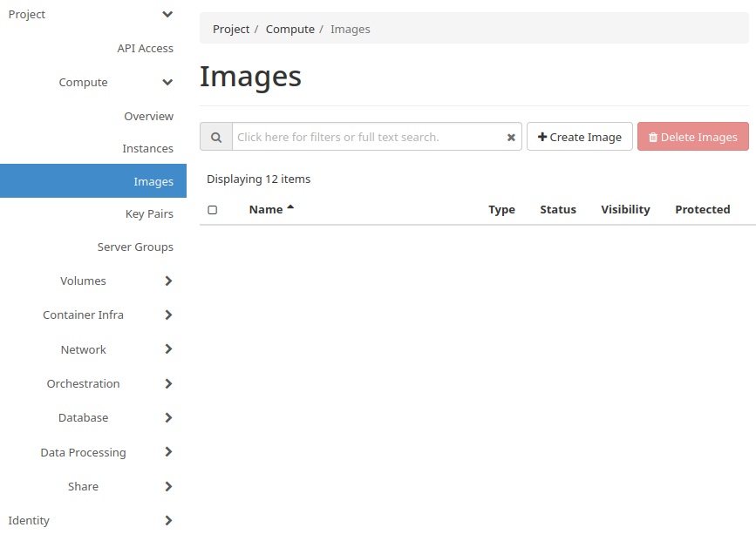
Task: Open Server Groups in the sidebar
Action: (x=135, y=247)
